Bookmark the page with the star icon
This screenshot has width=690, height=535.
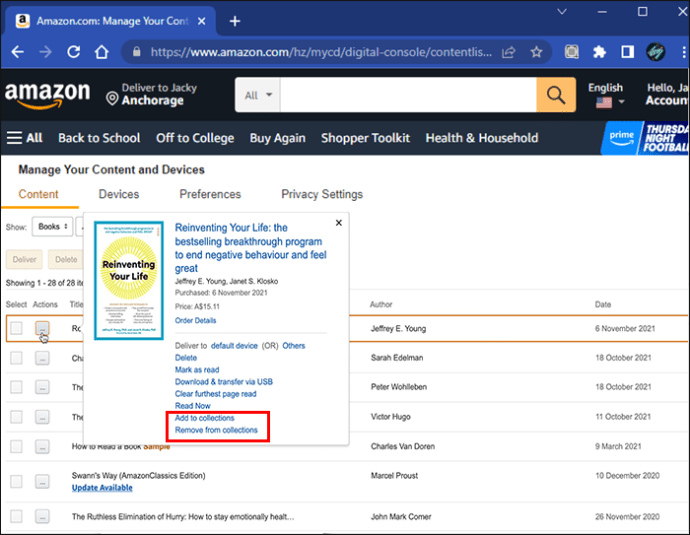tap(536, 52)
